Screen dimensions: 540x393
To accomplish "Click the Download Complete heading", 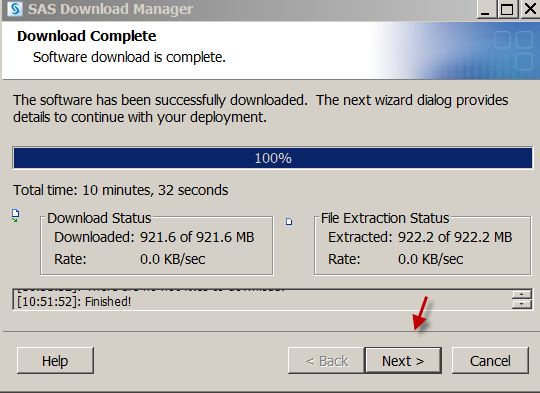I will 86,36.
